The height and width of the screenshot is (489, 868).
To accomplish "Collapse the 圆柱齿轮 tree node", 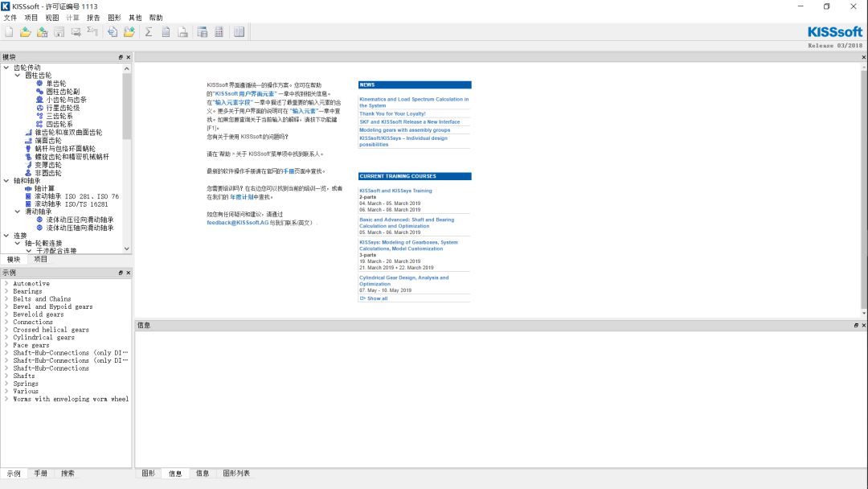I will tap(17, 76).
